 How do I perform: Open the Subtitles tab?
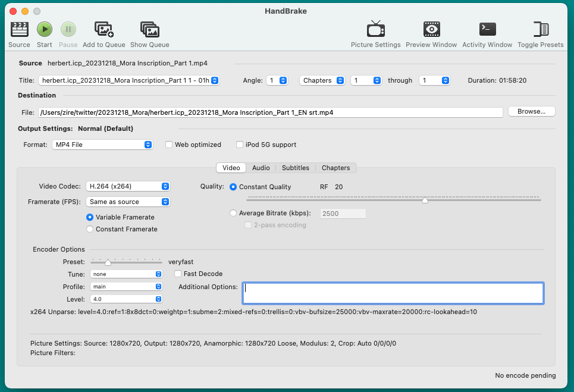point(296,168)
